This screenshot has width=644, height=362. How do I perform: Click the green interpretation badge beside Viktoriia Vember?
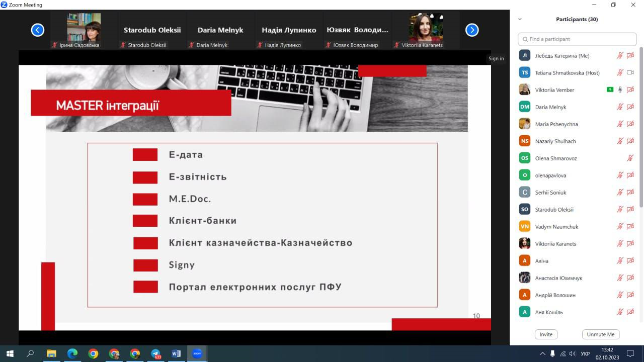click(609, 89)
